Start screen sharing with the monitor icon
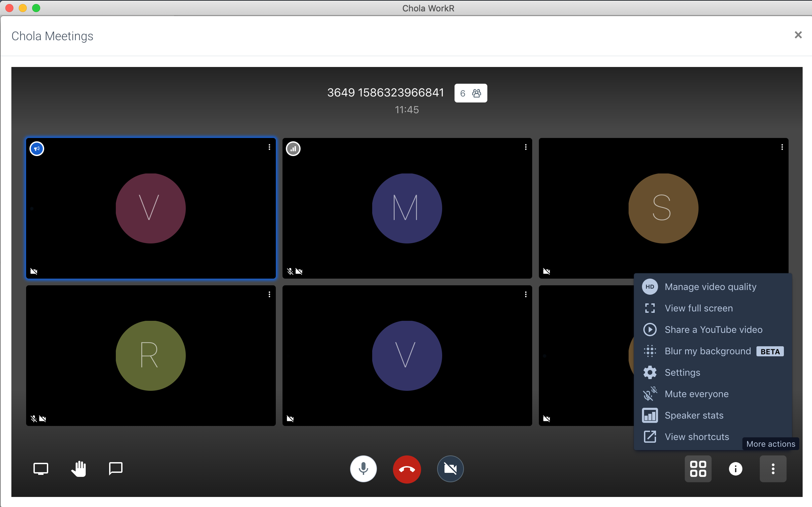Screen dimensions: 812x507 coord(40,468)
